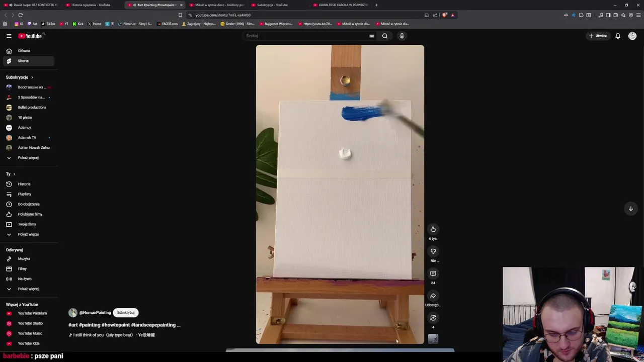Image resolution: width=644 pixels, height=362 pixels.
Task: Open Muzyka under Odkrywaj
Action: point(28,258)
